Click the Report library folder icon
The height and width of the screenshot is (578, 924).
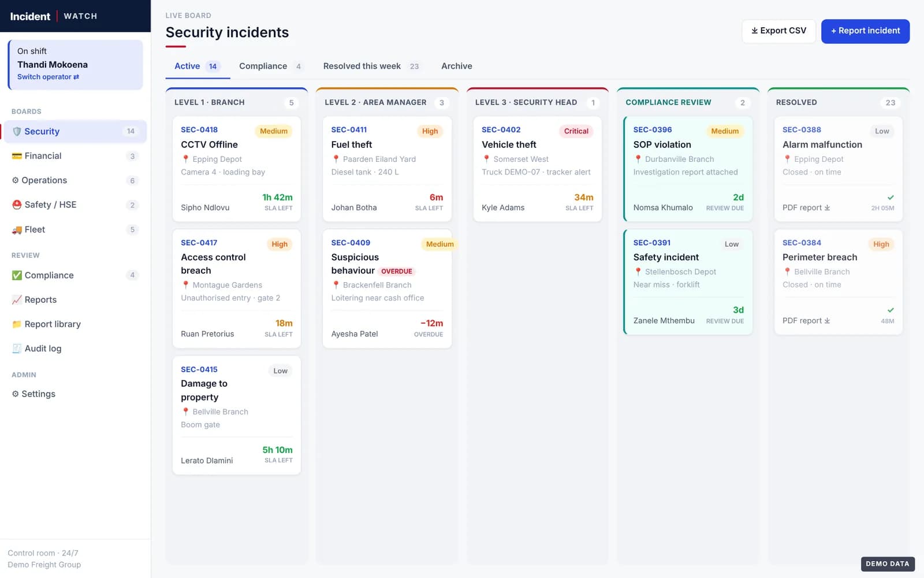(x=17, y=324)
